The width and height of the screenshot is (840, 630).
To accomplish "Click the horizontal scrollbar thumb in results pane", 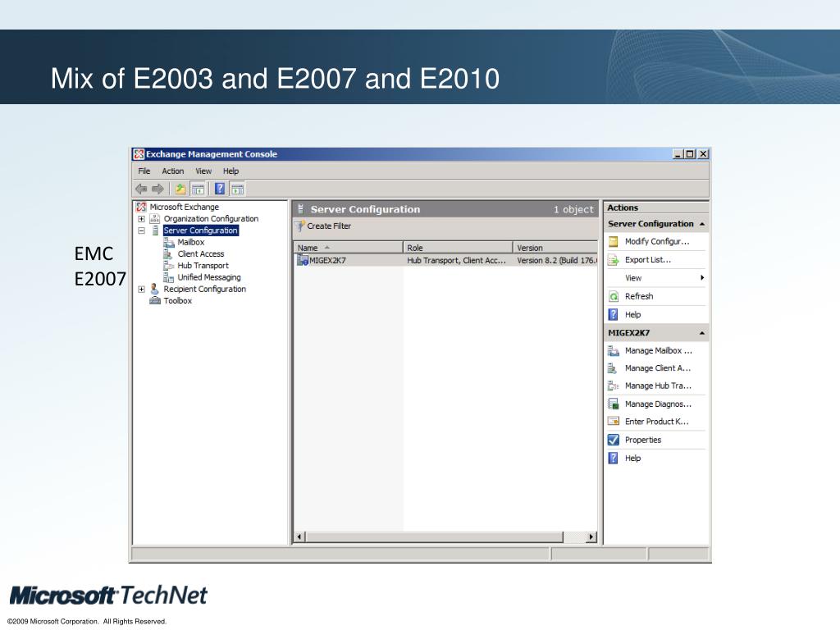I will click(x=435, y=536).
